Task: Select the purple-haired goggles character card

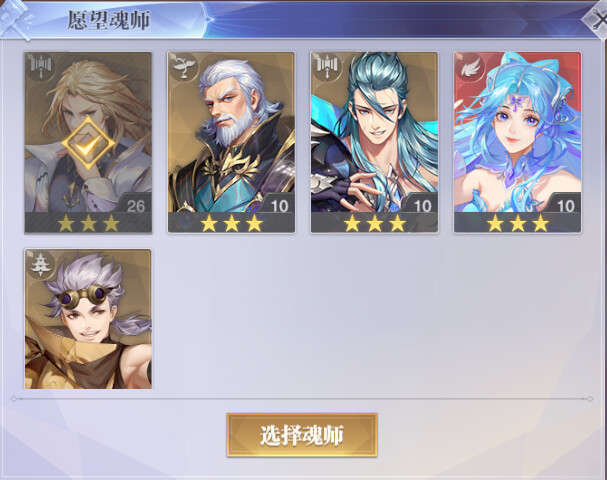Action: click(88, 319)
